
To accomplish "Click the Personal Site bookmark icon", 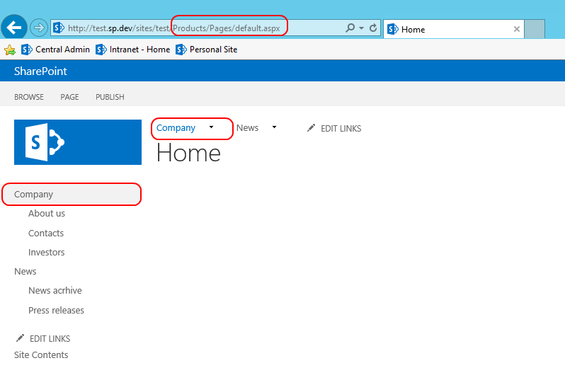I will tap(181, 50).
